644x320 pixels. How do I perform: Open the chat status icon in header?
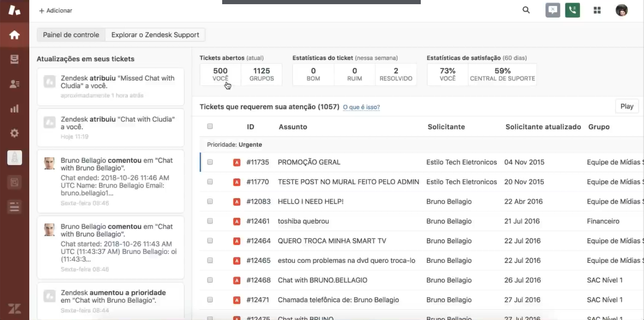pos(553,10)
